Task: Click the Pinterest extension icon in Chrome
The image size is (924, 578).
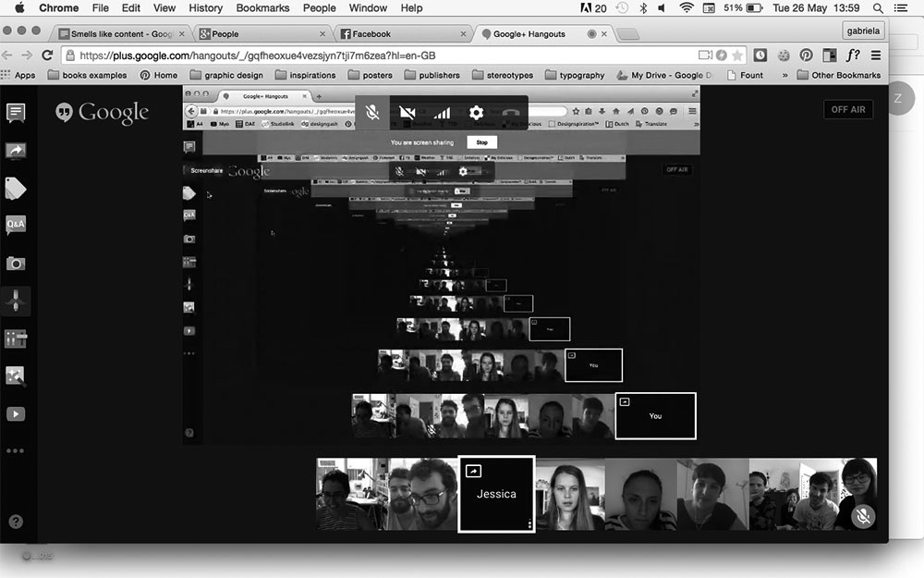Action: [x=806, y=55]
